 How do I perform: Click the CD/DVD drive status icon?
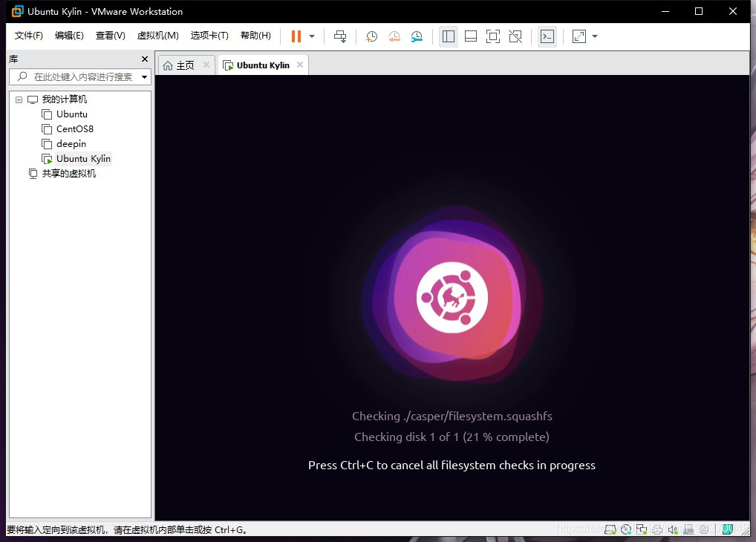tap(626, 529)
